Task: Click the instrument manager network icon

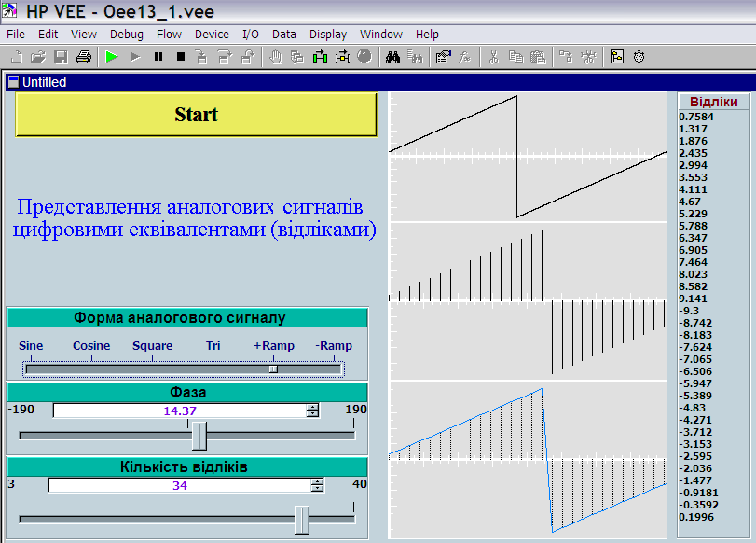Action: pyautogui.click(x=588, y=57)
